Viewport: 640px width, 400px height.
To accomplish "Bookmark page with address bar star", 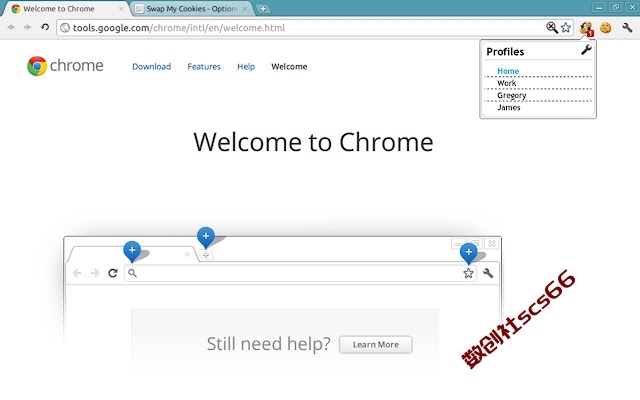I will [566, 27].
